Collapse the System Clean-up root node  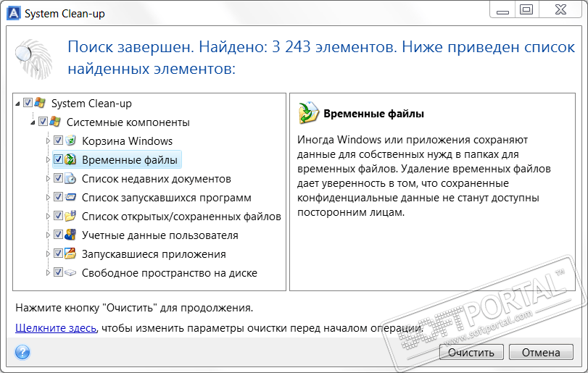point(17,104)
